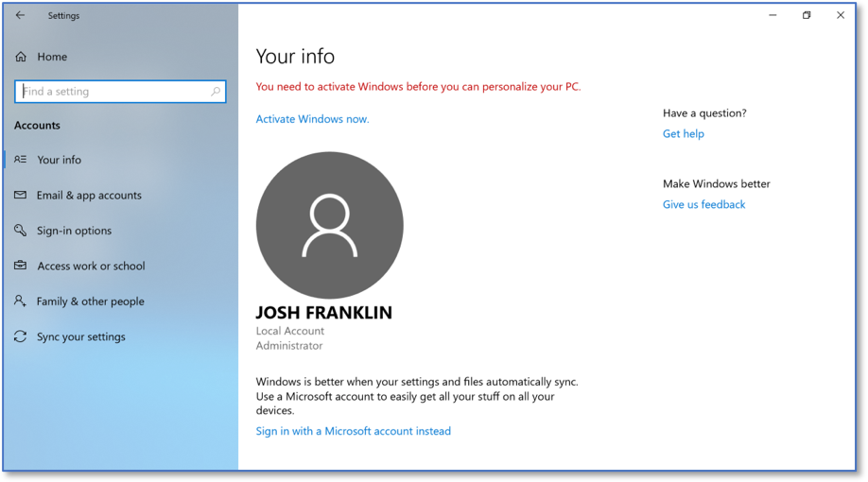Click the search magnifier icon

pyautogui.click(x=216, y=92)
